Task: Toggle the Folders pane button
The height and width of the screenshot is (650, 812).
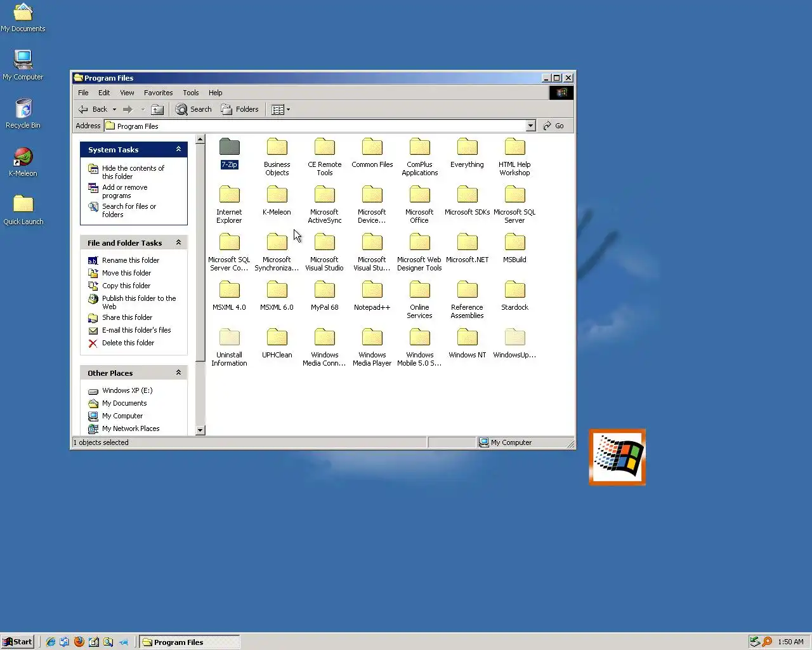Action: pos(240,109)
